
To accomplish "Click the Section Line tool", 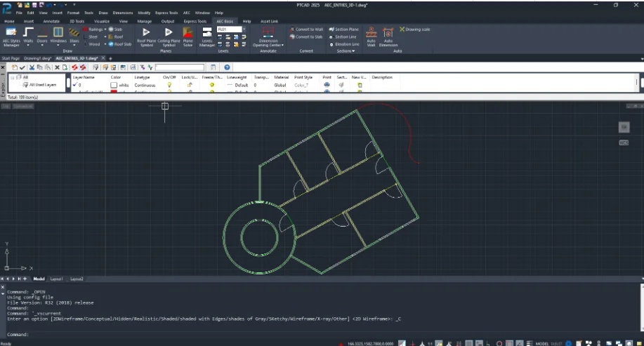I will point(343,36).
